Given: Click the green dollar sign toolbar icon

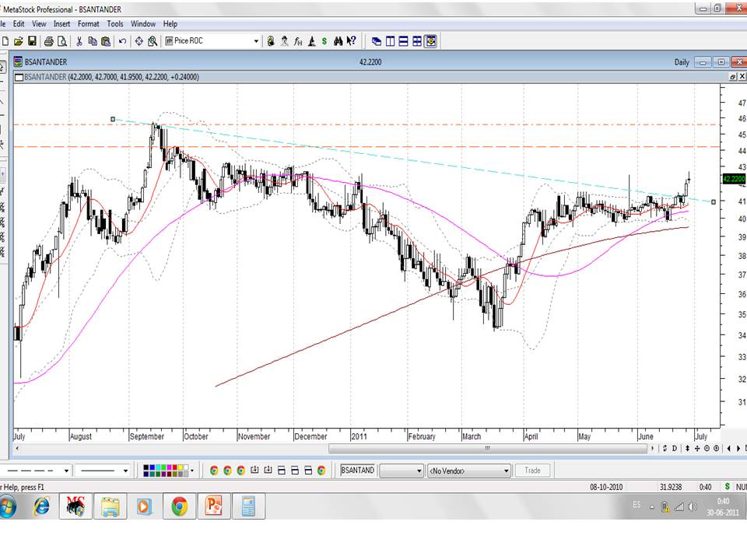Looking at the screenshot, I should [x=324, y=41].
